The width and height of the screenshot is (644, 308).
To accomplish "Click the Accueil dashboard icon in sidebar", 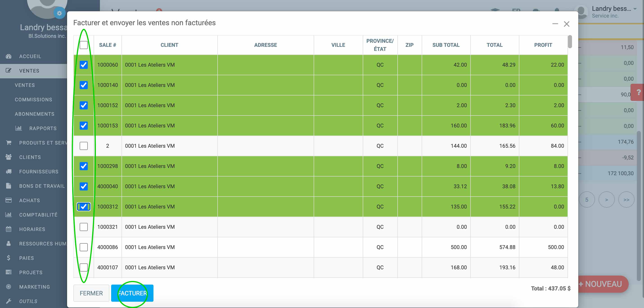I will tap(9, 56).
